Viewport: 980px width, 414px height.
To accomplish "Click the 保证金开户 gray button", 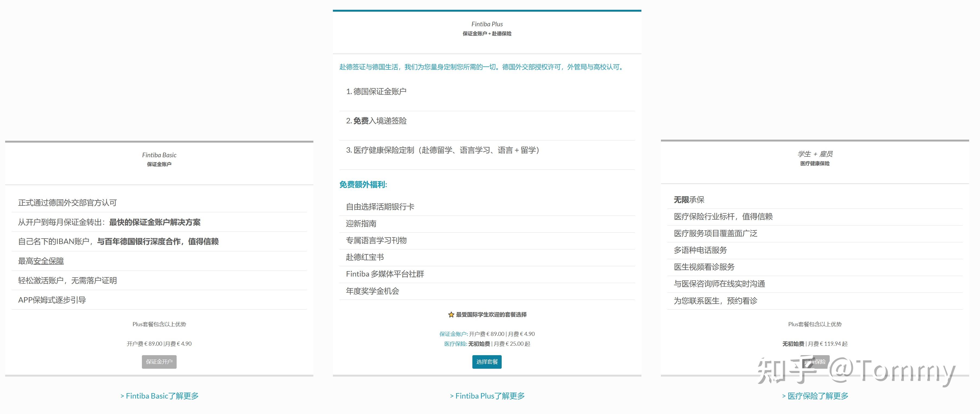I will point(159,361).
